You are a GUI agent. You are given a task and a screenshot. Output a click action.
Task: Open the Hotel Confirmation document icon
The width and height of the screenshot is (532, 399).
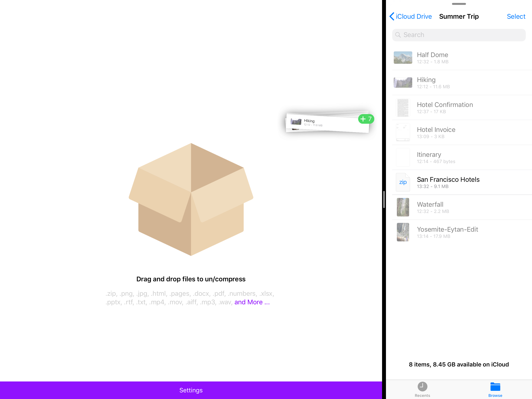[x=403, y=108]
